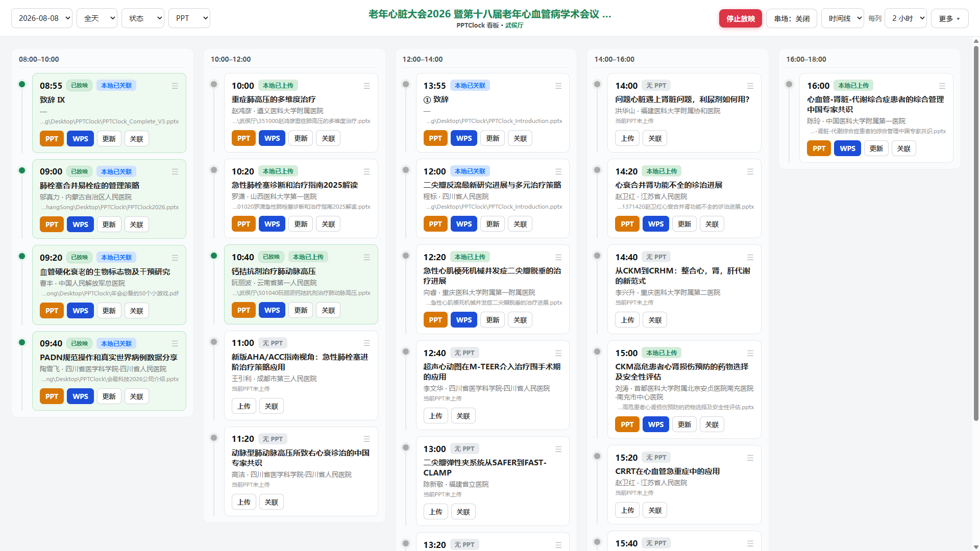Viewport: 980px width, 551px height.
Task: Click the red 停止放映 button
Action: point(741,18)
